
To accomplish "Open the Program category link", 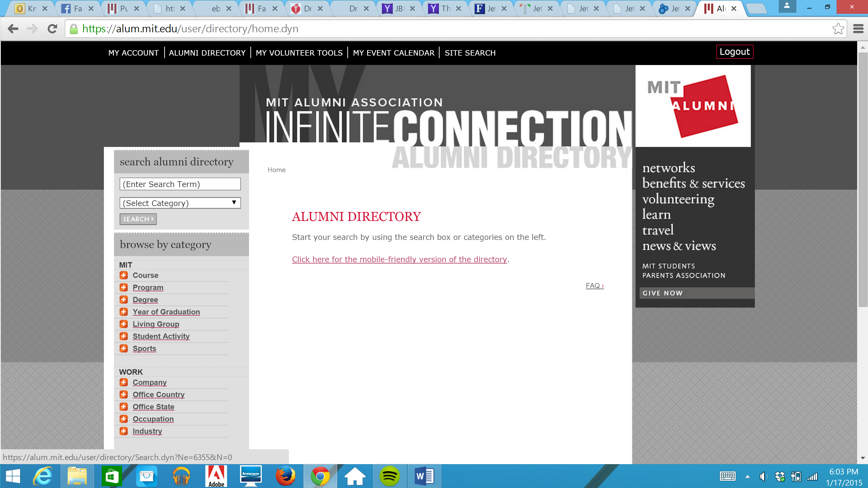I will pyautogui.click(x=148, y=287).
